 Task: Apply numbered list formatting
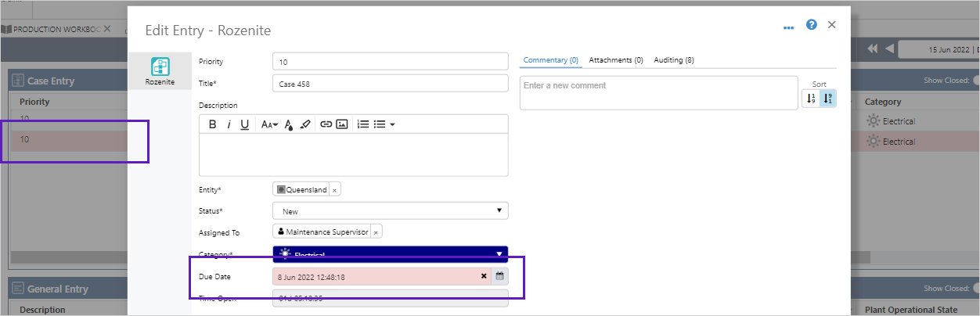coord(363,124)
